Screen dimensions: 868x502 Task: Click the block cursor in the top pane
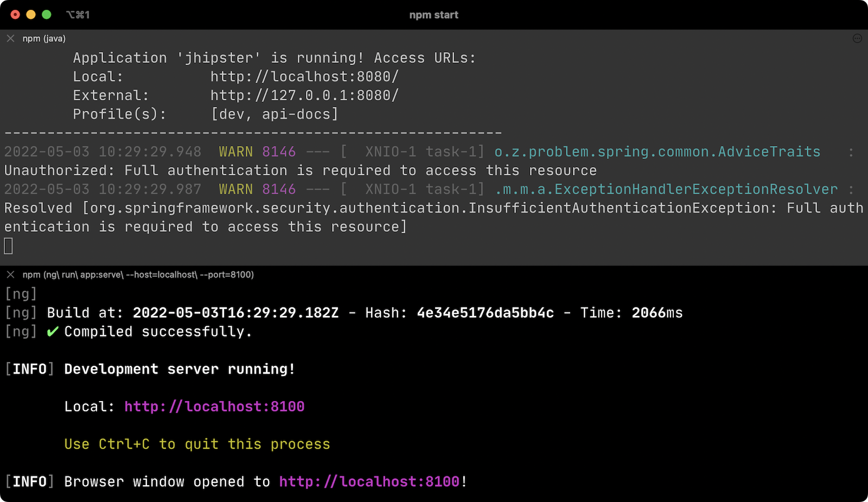pyautogui.click(x=9, y=246)
